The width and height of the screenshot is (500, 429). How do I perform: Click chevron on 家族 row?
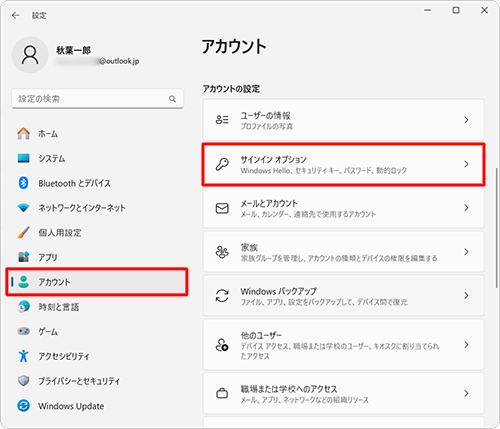[466, 252]
